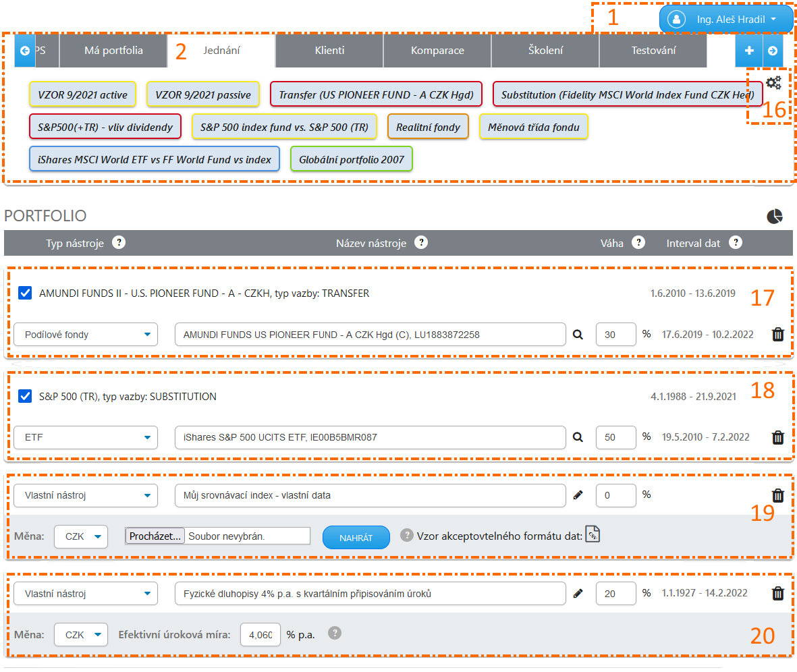Open Transfer (US PIONEER FUND) portfolio
This screenshot has width=797, height=672.
(376, 94)
